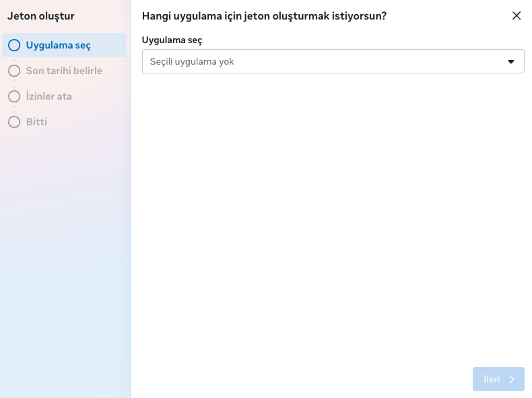Click the circle indicator beside İzinler ata
Viewport: 532px width, 398px height.
tap(14, 96)
